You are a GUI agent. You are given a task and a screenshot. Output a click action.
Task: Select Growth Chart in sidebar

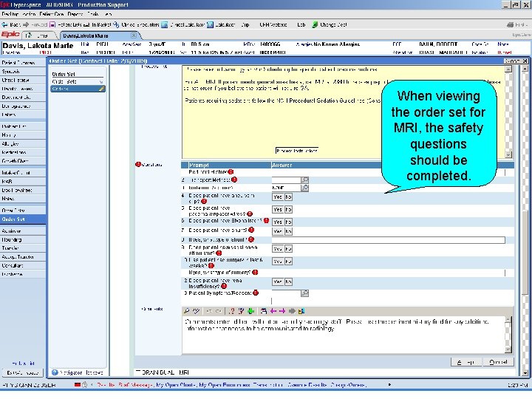pos(23,161)
